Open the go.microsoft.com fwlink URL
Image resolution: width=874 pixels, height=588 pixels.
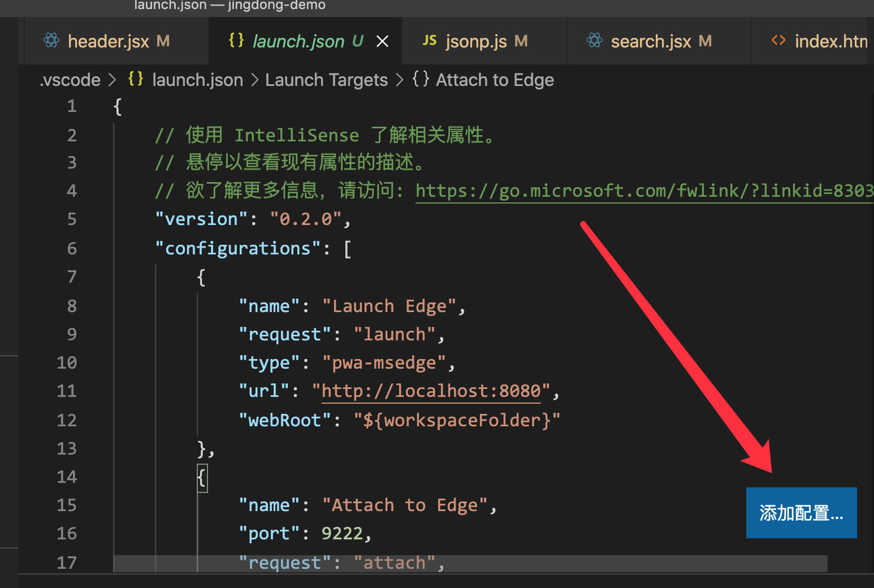point(643,191)
